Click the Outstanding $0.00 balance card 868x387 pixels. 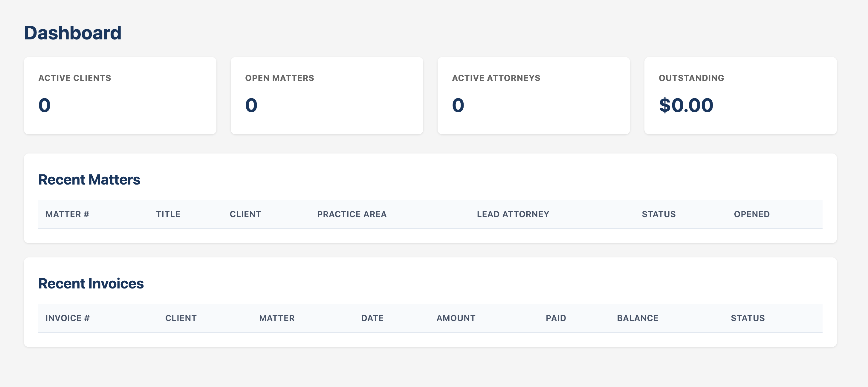point(740,96)
